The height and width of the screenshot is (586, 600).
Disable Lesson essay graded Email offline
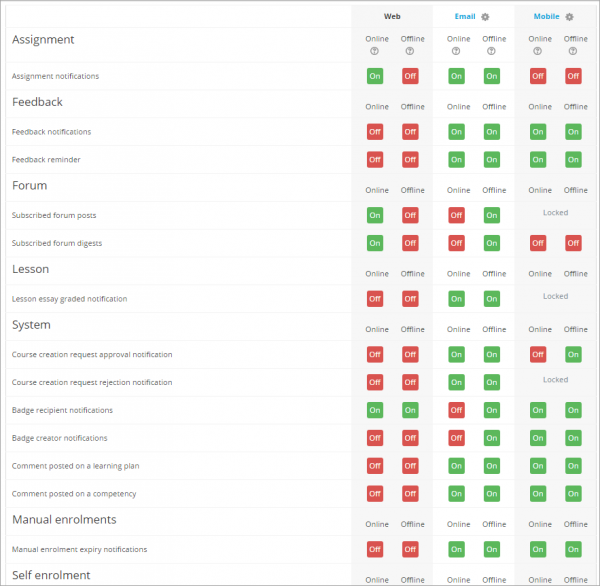(493, 299)
